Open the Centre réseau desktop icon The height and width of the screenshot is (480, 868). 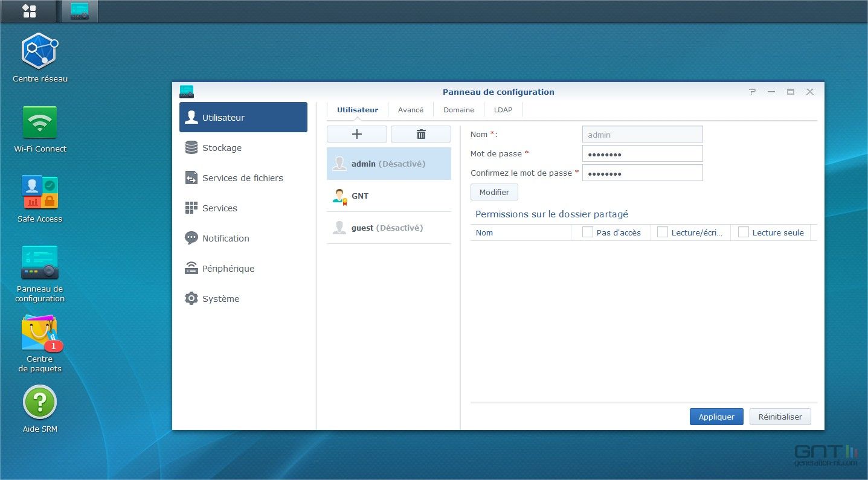tap(40, 52)
